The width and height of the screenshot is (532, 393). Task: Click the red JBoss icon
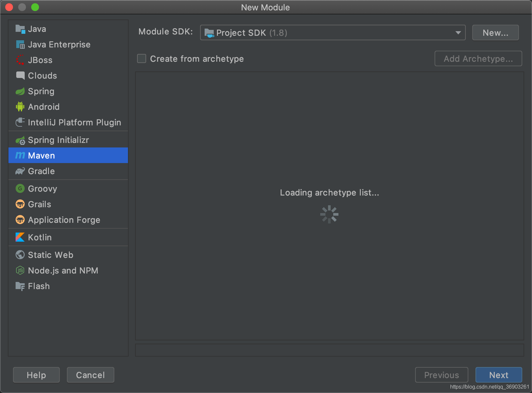click(20, 60)
